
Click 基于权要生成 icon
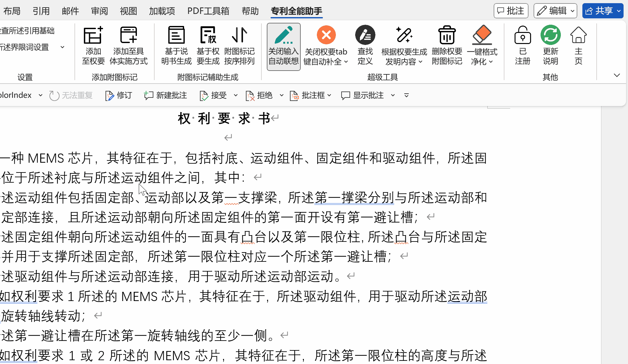coord(208,35)
